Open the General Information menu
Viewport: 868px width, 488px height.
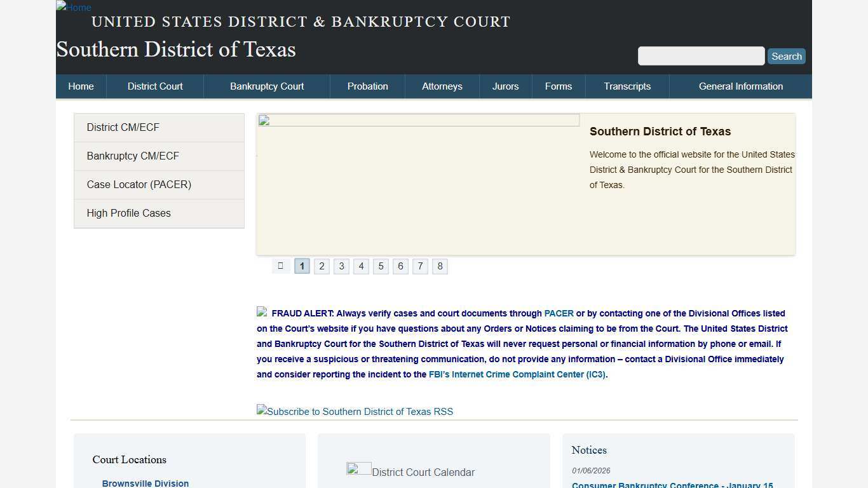pyautogui.click(x=741, y=86)
